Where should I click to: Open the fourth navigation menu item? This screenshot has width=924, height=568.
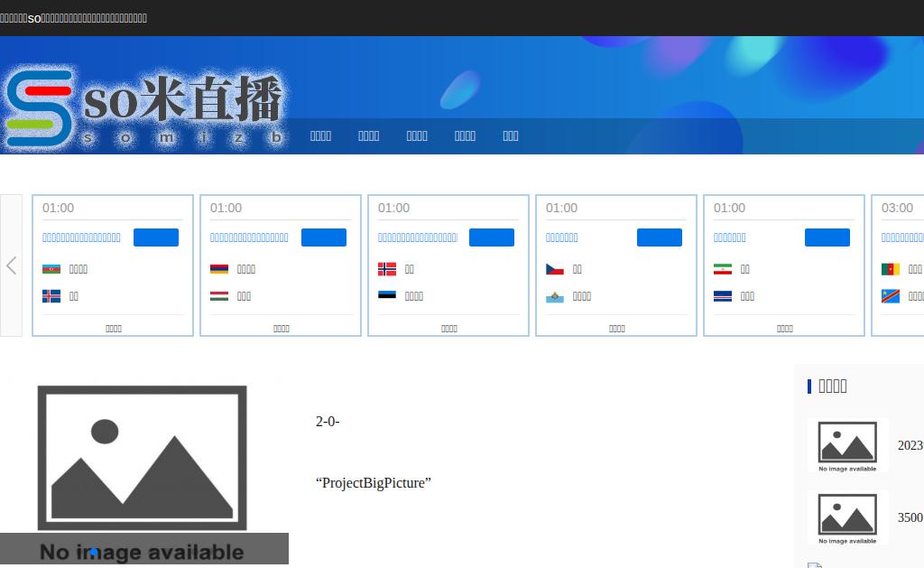tap(465, 136)
